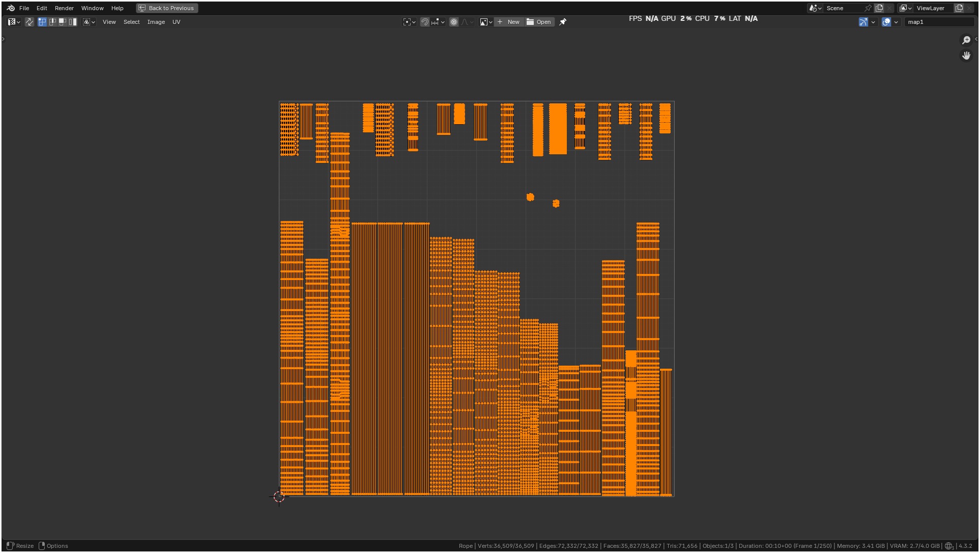Toggle proportional editing icon
The image size is (980, 553).
(454, 22)
